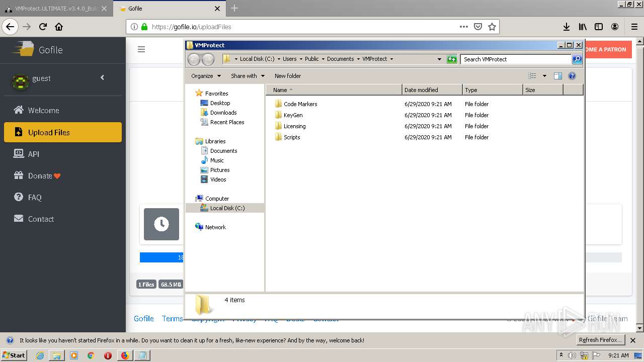Click Explorer back button
The width and height of the screenshot is (644, 362).
tap(194, 59)
